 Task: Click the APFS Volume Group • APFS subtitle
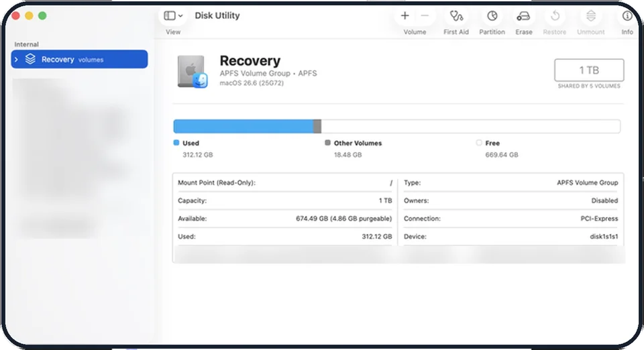pyautogui.click(x=268, y=74)
